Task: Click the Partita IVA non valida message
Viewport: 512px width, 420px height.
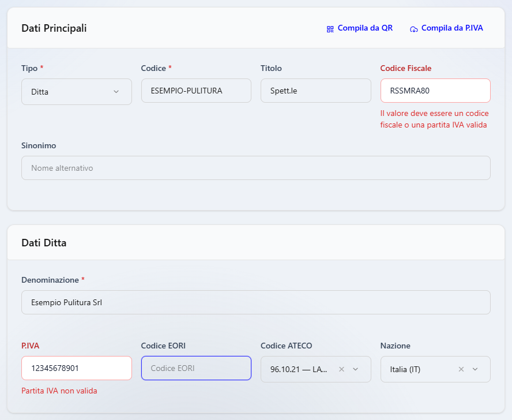Action: click(x=59, y=391)
